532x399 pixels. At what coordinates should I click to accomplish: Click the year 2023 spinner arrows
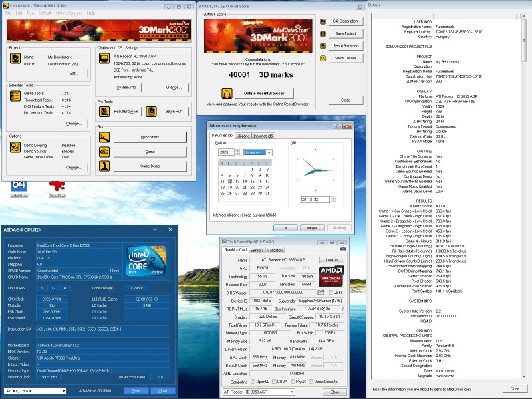click(238, 152)
